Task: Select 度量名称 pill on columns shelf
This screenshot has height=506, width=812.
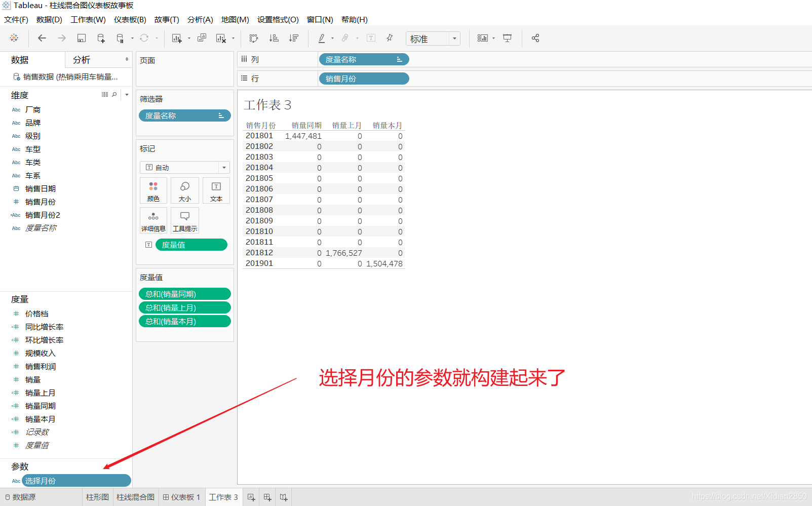Action: click(x=364, y=59)
